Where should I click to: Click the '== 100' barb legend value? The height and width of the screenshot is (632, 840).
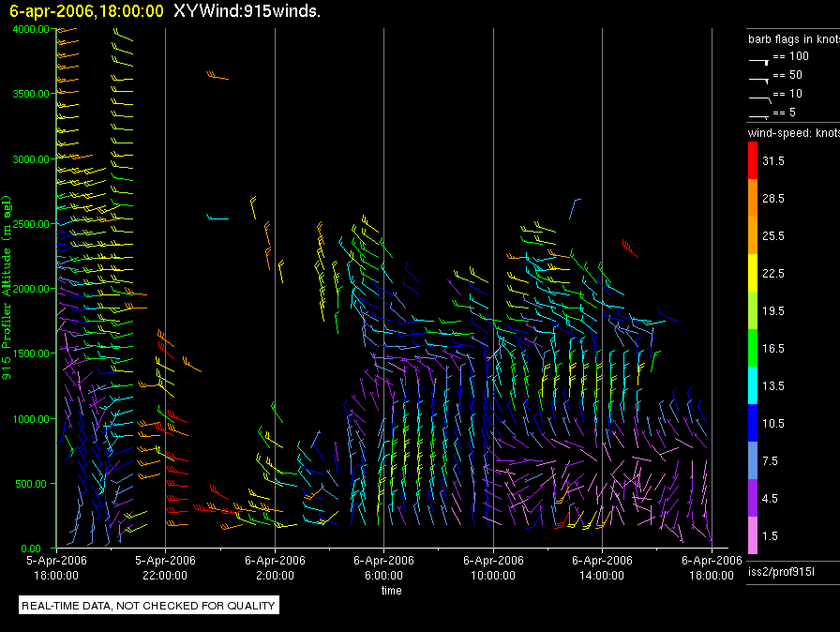click(x=790, y=55)
